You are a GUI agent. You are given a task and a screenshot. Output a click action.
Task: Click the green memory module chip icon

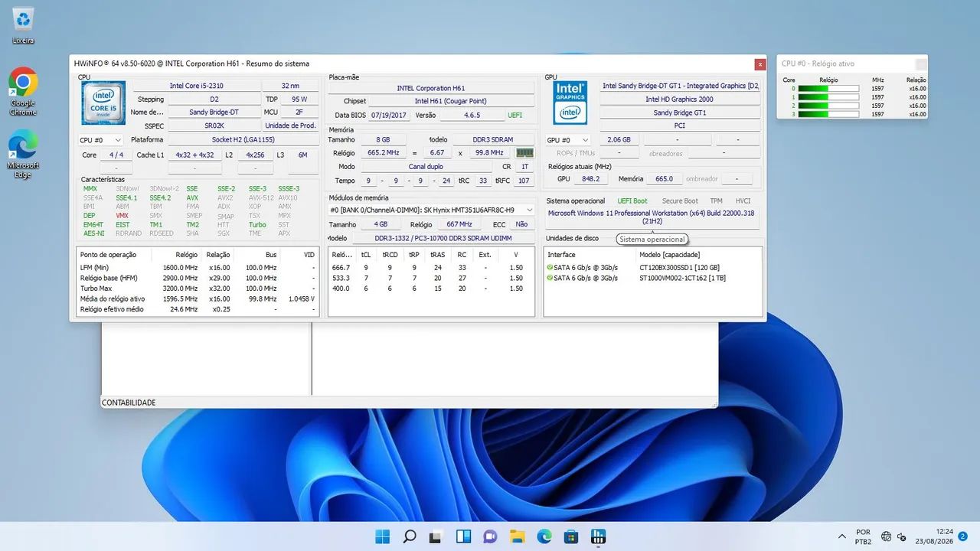(x=524, y=153)
